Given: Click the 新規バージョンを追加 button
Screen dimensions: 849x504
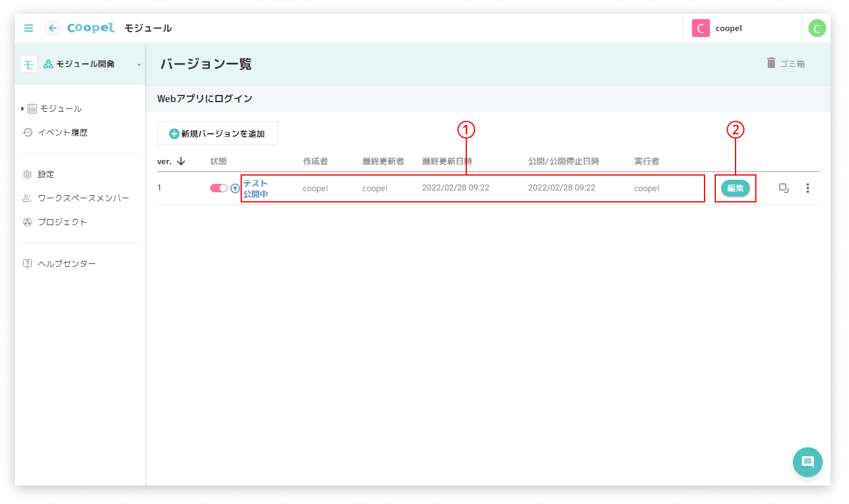Looking at the screenshot, I should pyautogui.click(x=217, y=134).
